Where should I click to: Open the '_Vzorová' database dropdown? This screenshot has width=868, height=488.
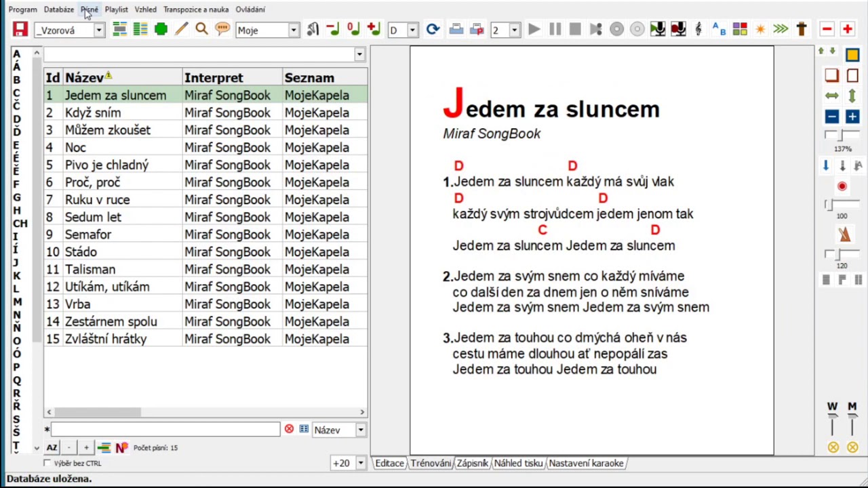click(x=99, y=30)
